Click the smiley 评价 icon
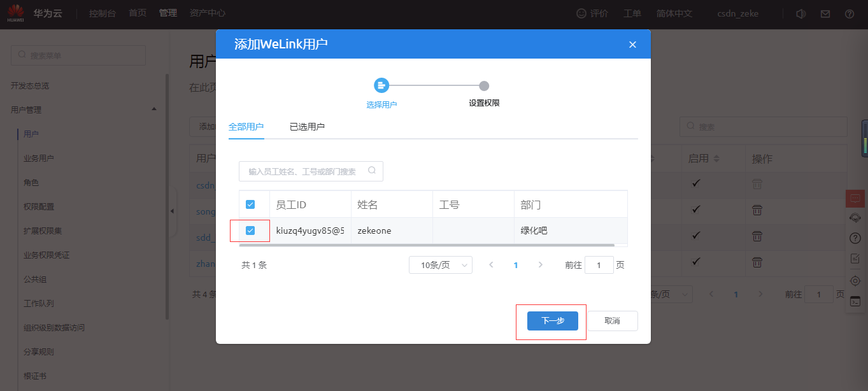The image size is (868, 391). (581, 13)
